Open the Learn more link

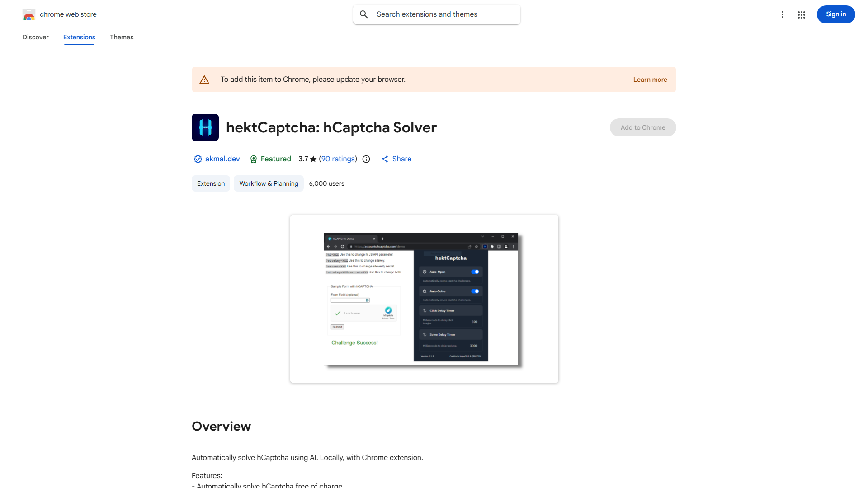point(650,80)
